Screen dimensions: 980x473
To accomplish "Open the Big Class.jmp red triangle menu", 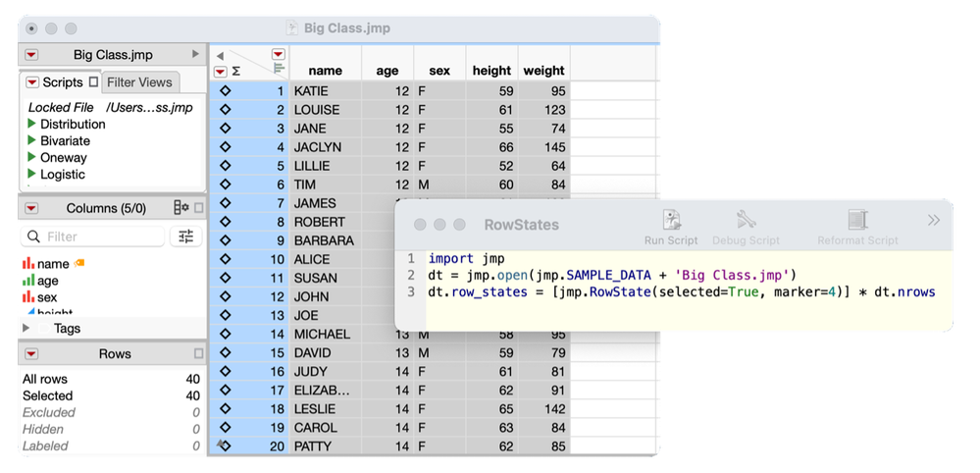I will [x=31, y=55].
